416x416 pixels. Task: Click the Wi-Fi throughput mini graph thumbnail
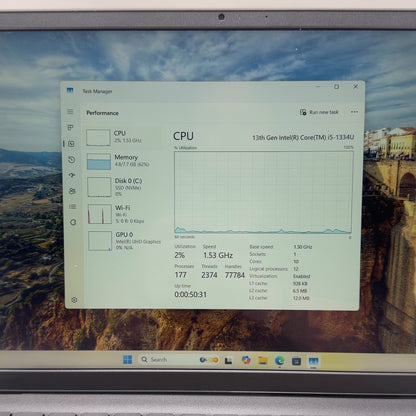100,214
